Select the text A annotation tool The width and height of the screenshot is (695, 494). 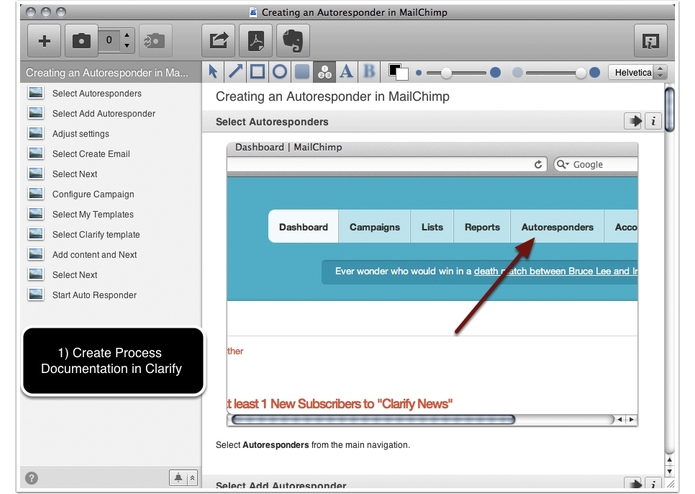pos(346,72)
